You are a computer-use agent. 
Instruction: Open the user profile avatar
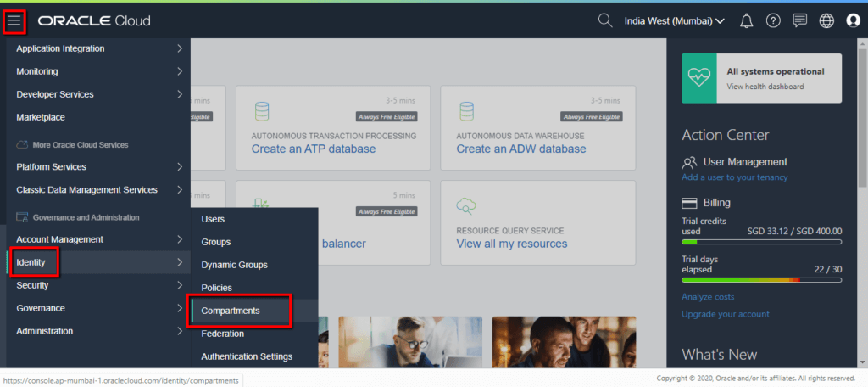point(853,21)
